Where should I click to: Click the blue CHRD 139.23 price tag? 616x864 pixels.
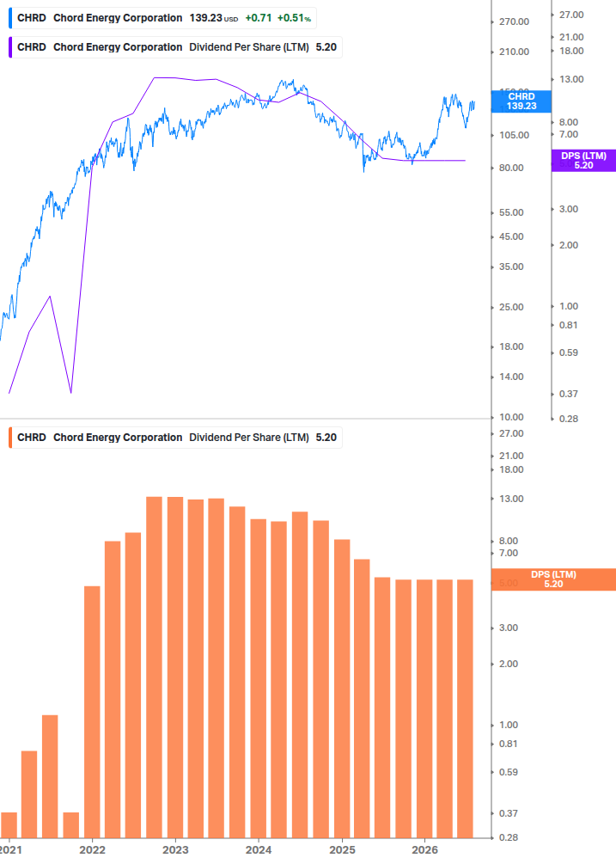pyautogui.click(x=521, y=101)
